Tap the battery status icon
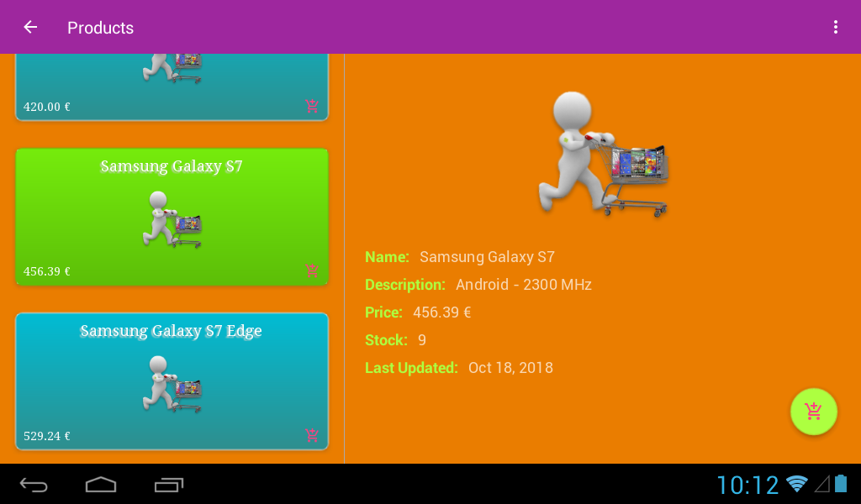The height and width of the screenshot is (504, 861). click(841, 483)
